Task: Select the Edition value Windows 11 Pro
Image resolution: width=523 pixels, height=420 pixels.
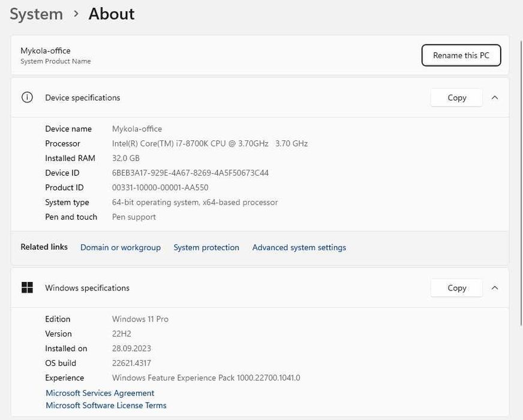Action: [140, 319]
